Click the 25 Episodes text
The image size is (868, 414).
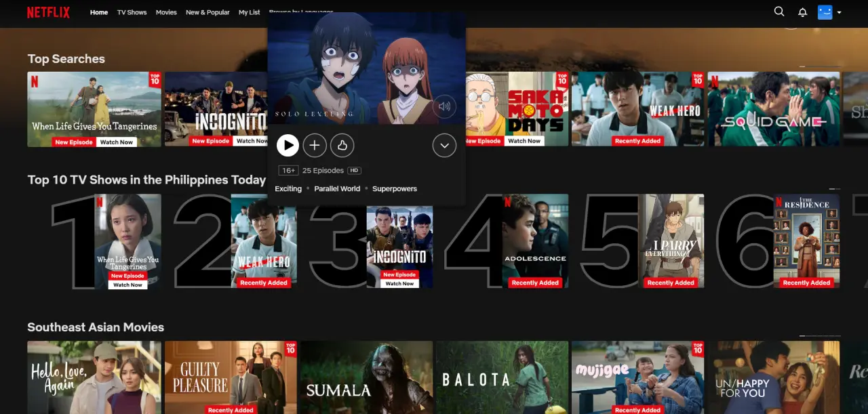[323, 171]
